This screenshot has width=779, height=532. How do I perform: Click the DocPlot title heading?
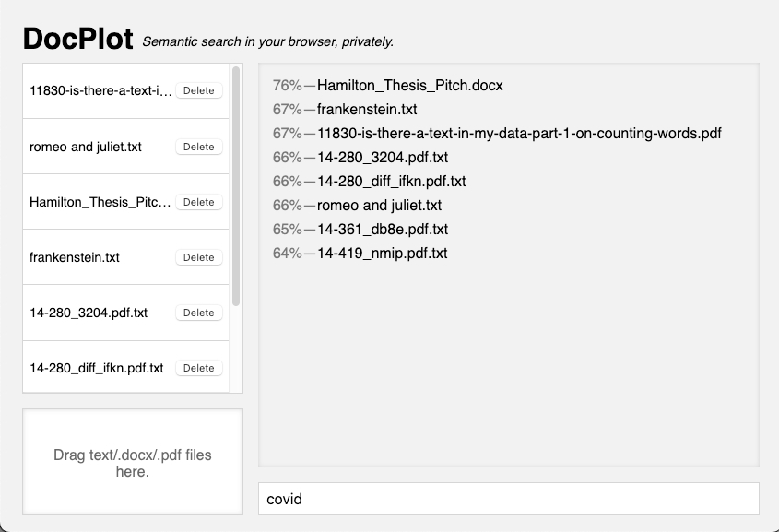[x=78, y=39]
